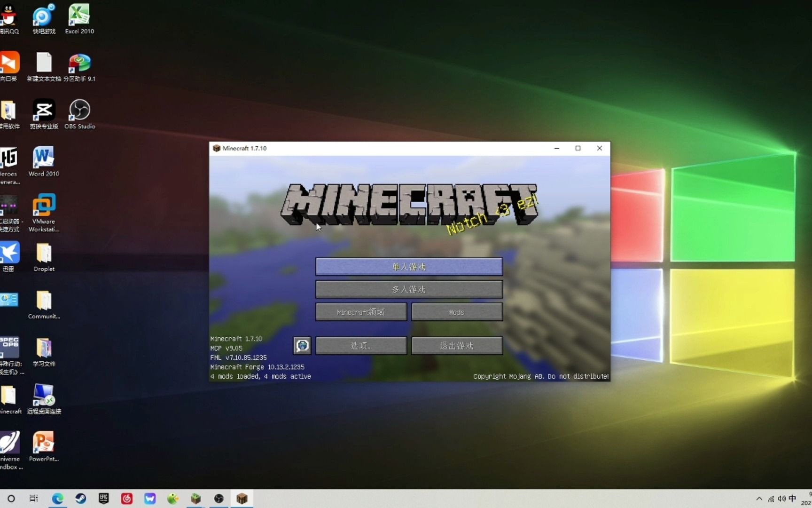Image resolution: width=812 pixels, height=508 pixels.
Task: Select the Universe Sandbox desktop icon
Action: click(x=10, y=451)
